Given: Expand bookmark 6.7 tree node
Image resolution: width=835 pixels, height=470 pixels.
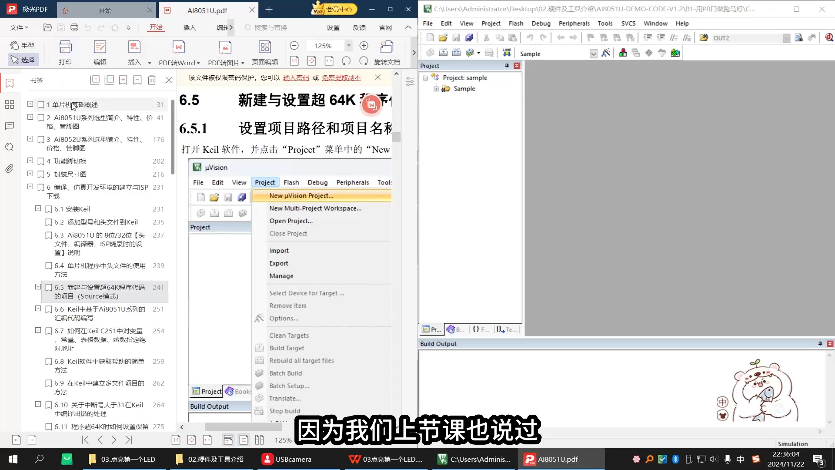Looking at the screenshot, I should pos(38,331).
